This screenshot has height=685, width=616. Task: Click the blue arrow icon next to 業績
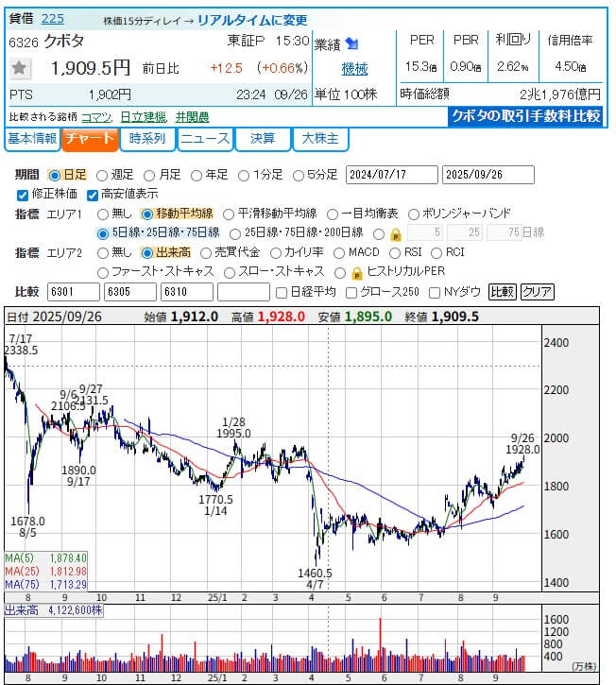(x=352, y=43)
